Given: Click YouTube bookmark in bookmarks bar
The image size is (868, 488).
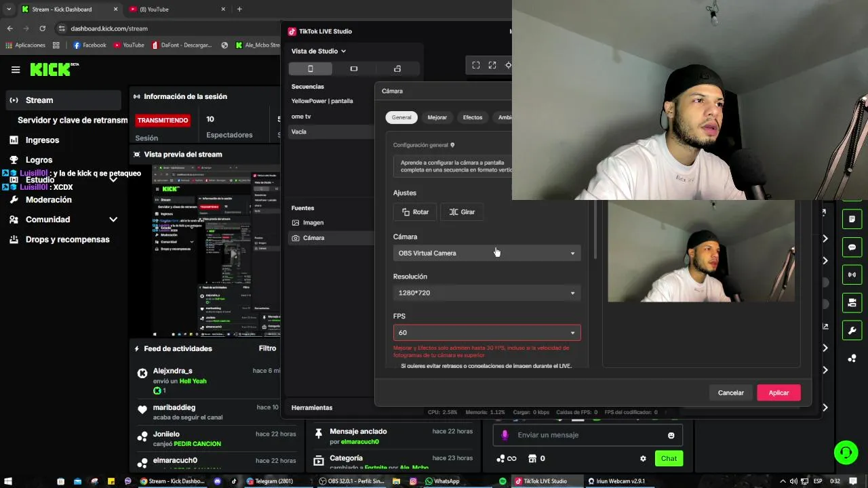Looking at the screenshot, I should (x=129, y=45).
